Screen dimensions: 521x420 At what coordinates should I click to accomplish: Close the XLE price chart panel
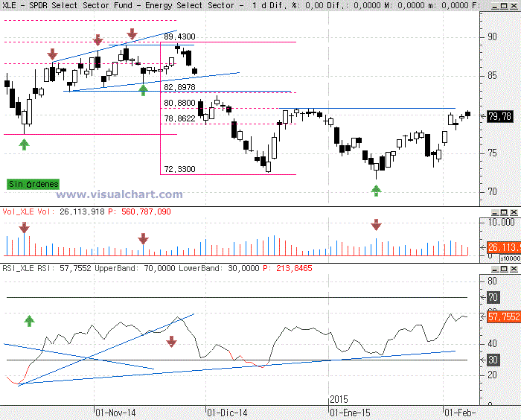tap(514, 6)
